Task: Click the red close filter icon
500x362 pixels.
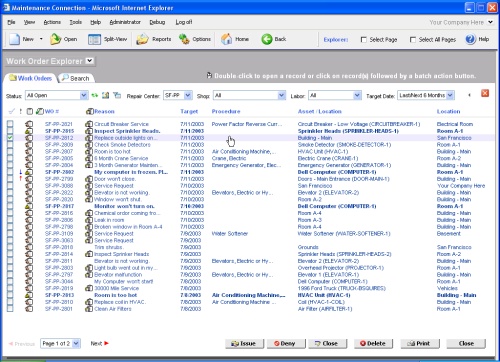Action: (485, 93)
